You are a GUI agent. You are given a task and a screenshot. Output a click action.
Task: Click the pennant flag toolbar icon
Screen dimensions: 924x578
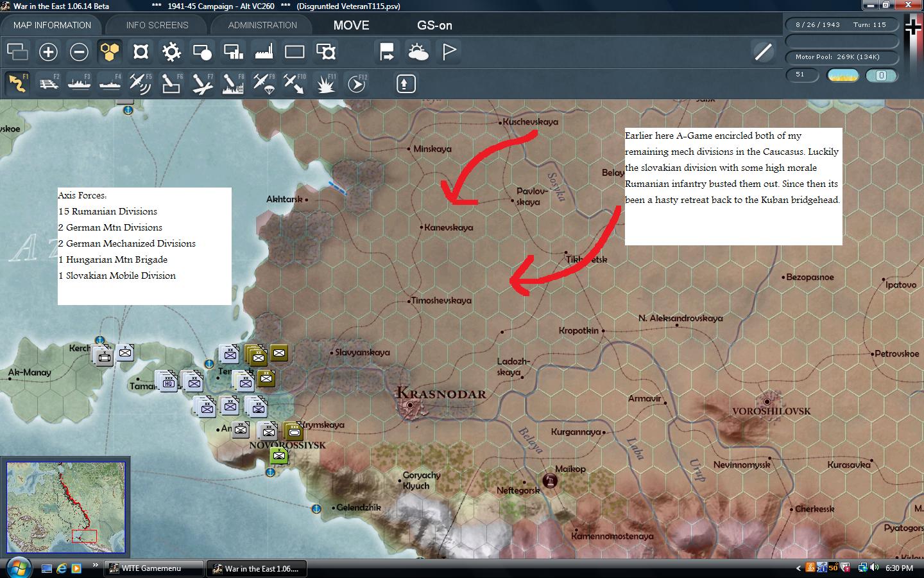click(449, 52)
